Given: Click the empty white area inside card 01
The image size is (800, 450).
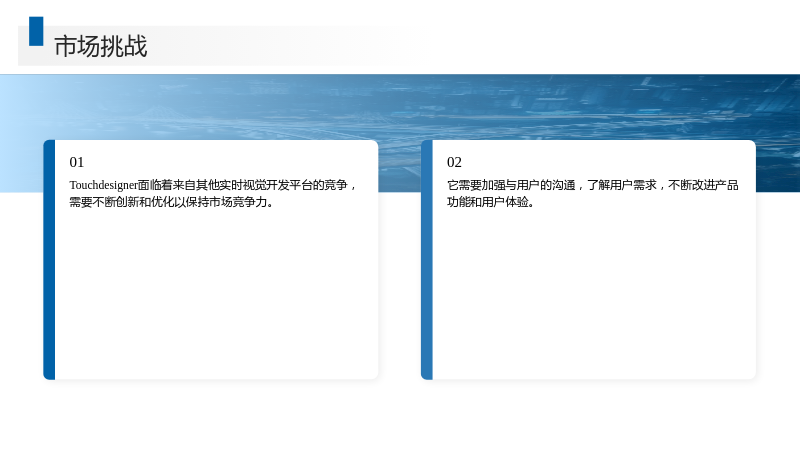Looking at the screenshot, I should (216, 296).
